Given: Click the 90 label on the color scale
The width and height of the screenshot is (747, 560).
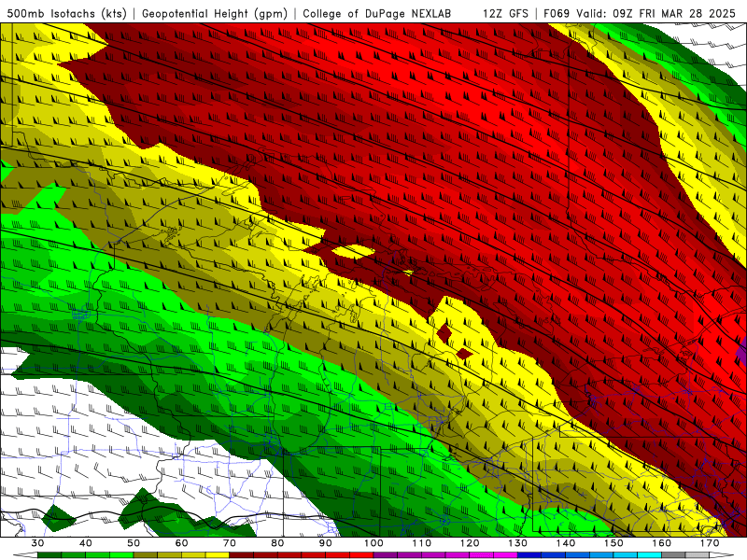Looking at the screenshot, I should coord(326,543).
